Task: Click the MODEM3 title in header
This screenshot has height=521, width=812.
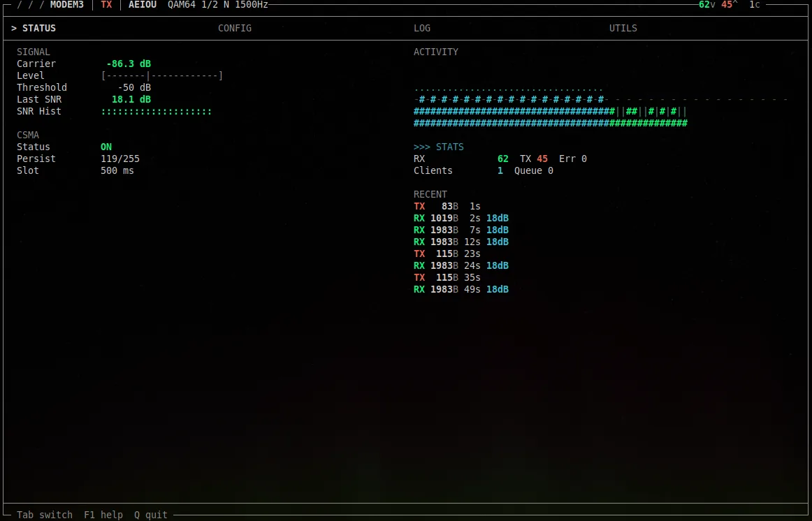Action: coord(67,5)
